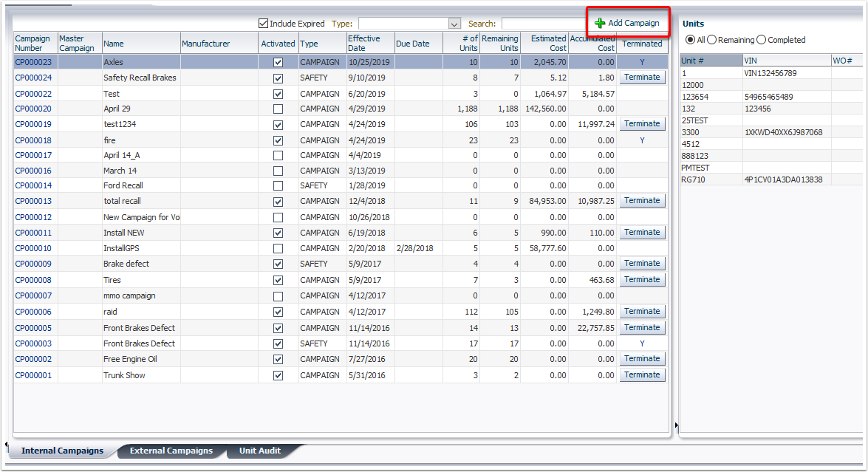868x472 pixels.
Task: Sort units by VIN column header
Action: (787, 61)
